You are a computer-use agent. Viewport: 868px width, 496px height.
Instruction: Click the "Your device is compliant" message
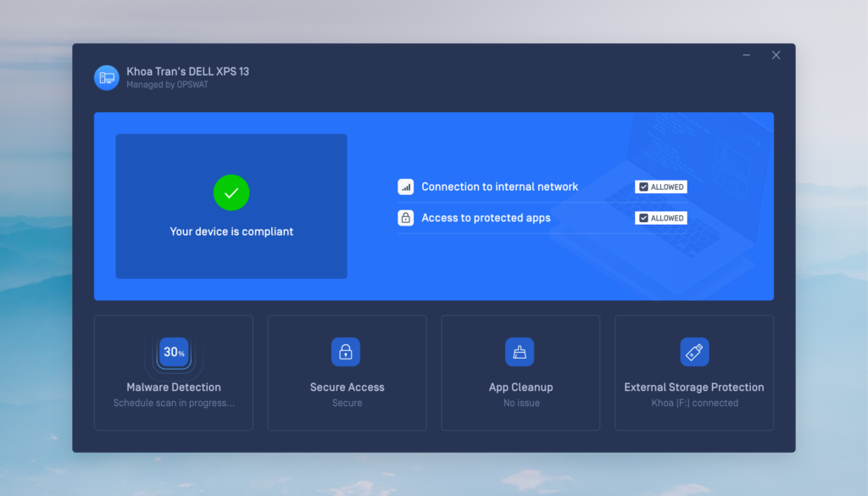pos(231,231)
